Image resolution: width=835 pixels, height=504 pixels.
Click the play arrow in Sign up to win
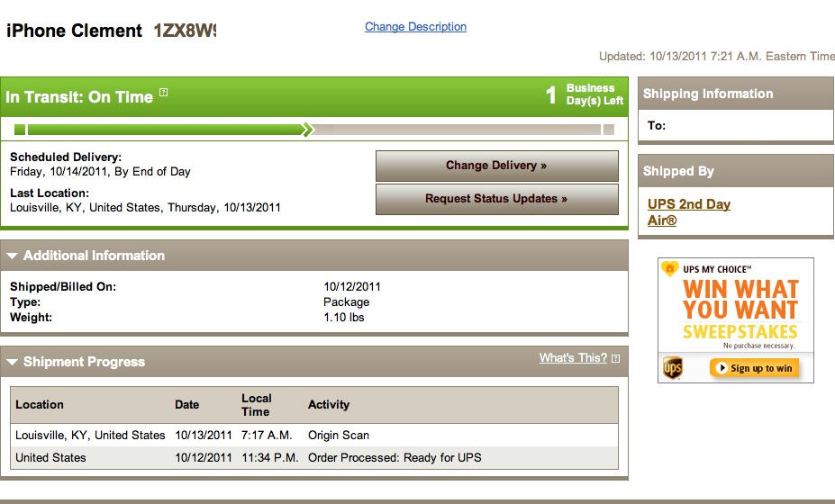(x=722, y=368)
